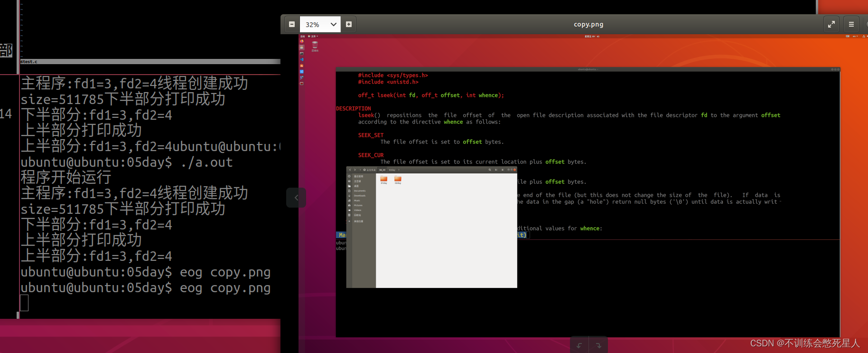868x353 pixels.
Task: Go to previous image using left chevron
Action: tap(296, 198)
